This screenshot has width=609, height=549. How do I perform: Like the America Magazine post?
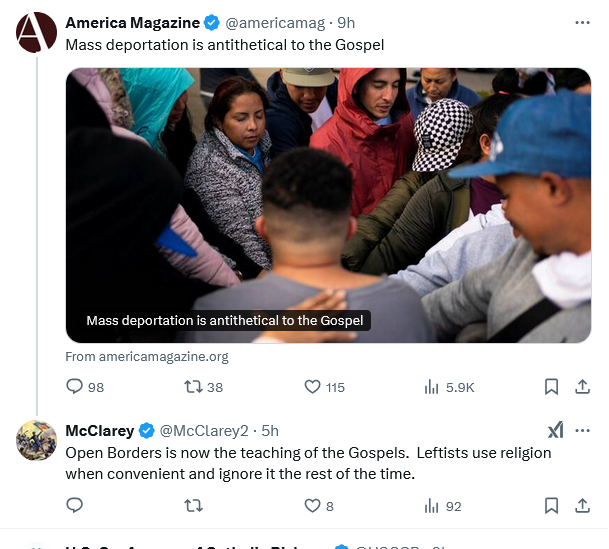tap(324, 387)
